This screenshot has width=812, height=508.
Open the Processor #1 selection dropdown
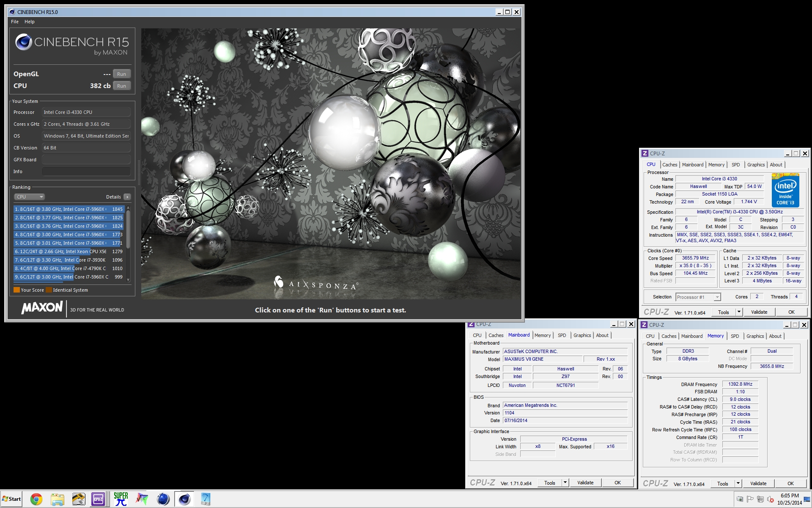click(x=698, y=297)
